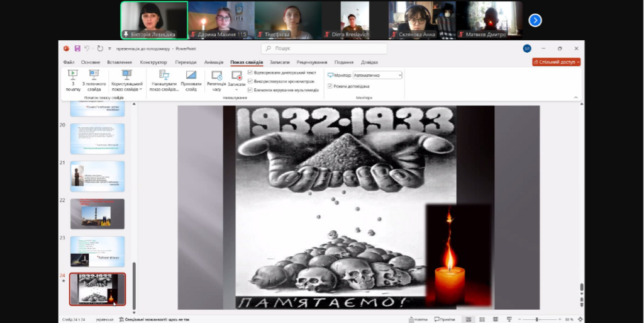Viewport: 644px width, 323px height.
Task: Click українська language indicator
Action: pyautogui.click(x=105, y=319)
